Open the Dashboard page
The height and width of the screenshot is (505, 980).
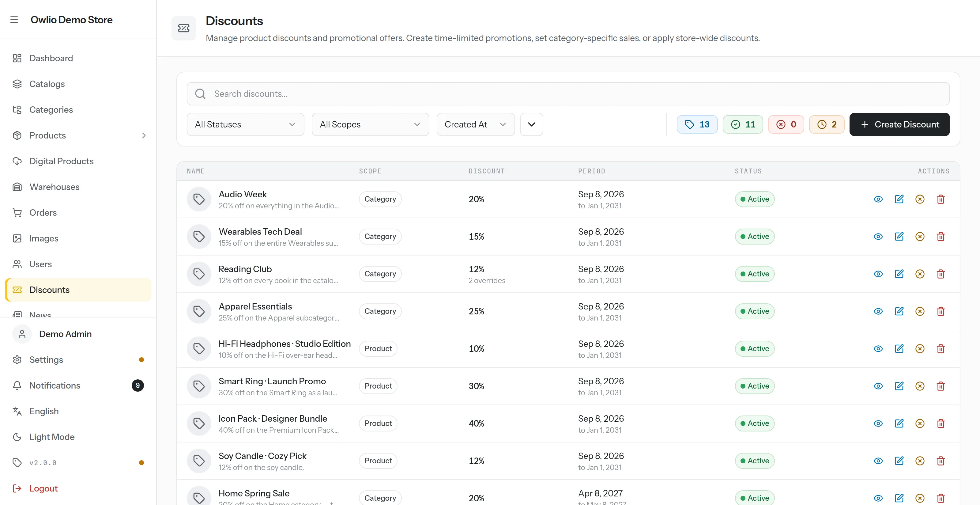click(78, 58)
